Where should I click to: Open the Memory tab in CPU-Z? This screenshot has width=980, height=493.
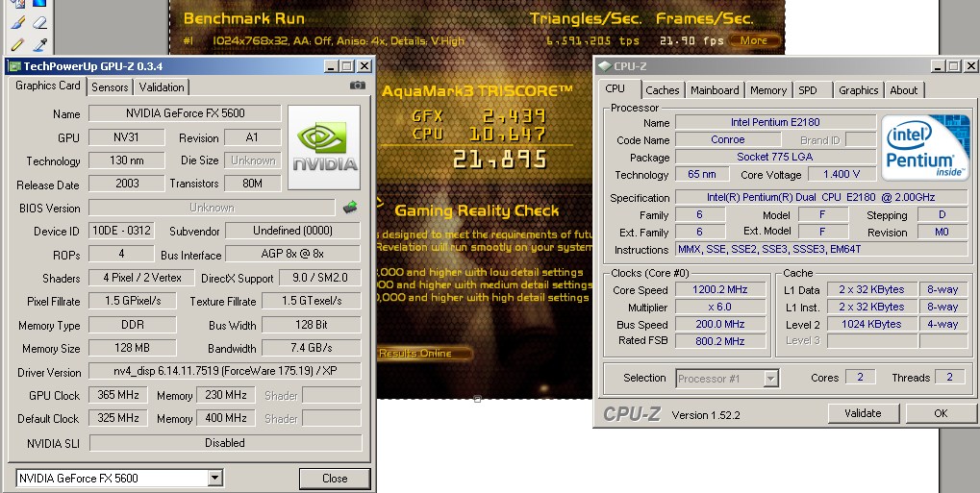coord(768,90)
